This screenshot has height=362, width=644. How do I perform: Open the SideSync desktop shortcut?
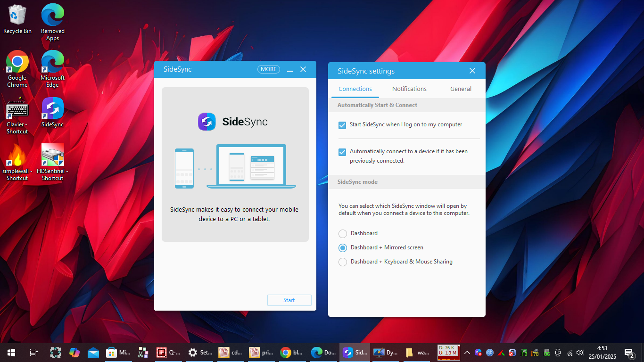coord(52,113)
